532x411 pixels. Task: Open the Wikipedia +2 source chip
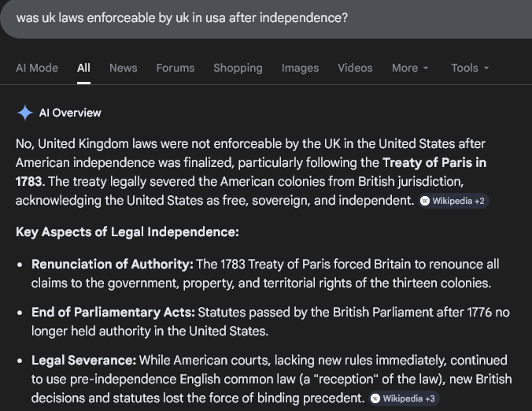(453, 201)
